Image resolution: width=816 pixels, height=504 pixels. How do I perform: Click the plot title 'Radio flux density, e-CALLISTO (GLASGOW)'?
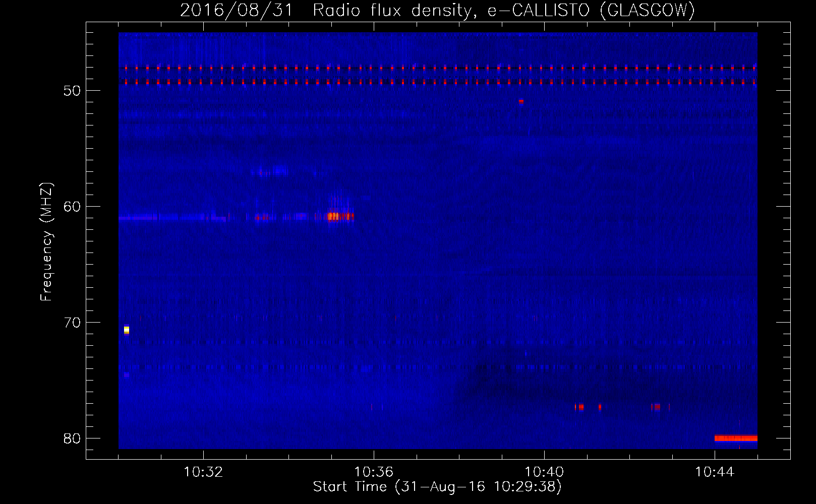point(504,10)
